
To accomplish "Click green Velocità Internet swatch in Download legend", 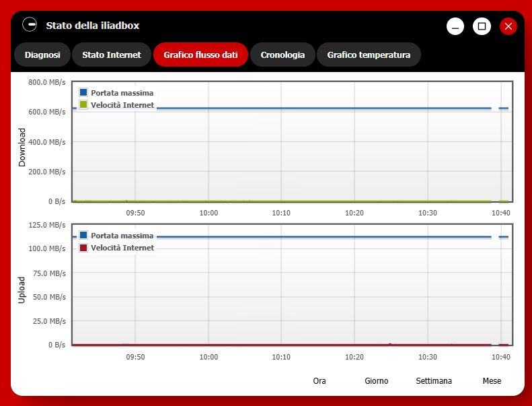I will coord(83,104).
